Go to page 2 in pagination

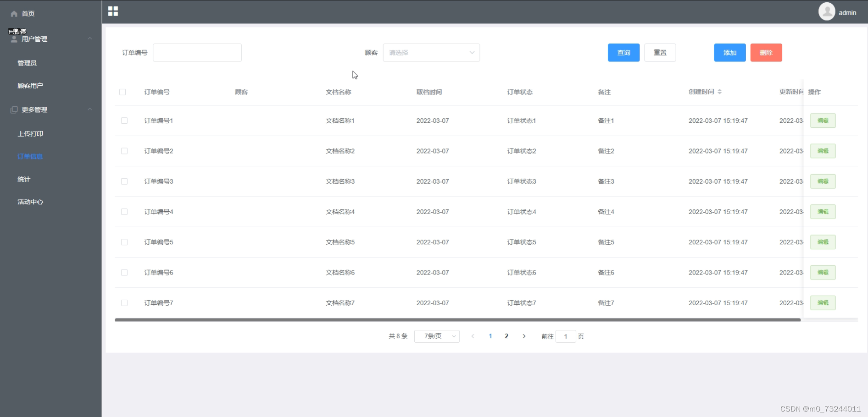click(x=506, y=336)
